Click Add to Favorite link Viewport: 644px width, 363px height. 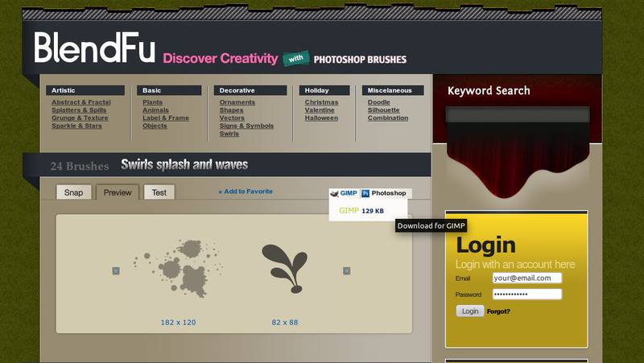(x=246, y=192)
